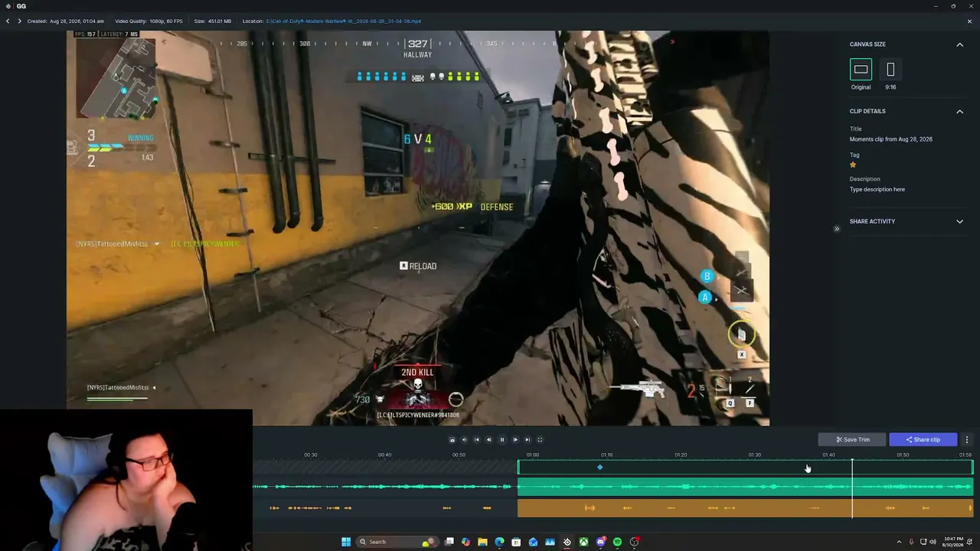This screenshot has width=980, height=551.
Task: Go to the next clip
Action: tap(19, 21)
